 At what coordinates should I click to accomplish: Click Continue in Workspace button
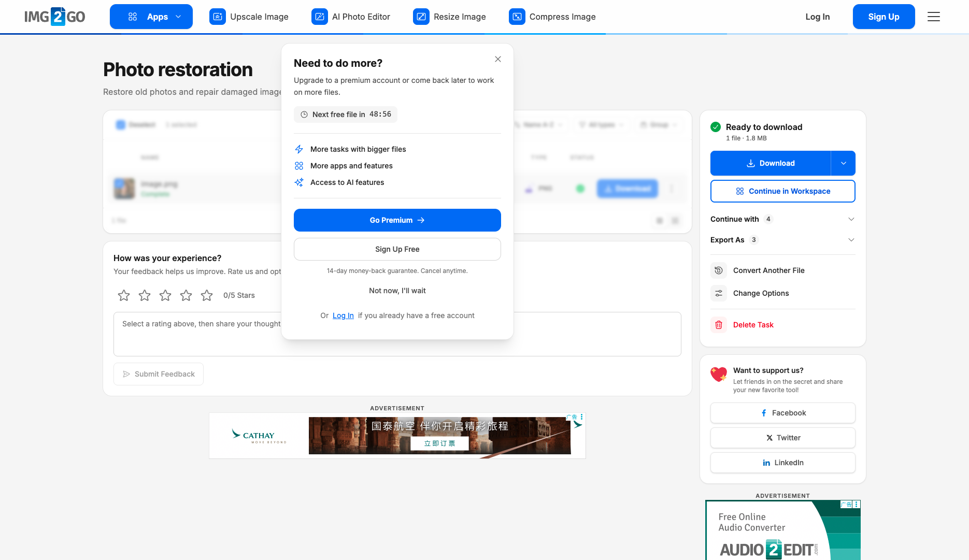[783, 191]
